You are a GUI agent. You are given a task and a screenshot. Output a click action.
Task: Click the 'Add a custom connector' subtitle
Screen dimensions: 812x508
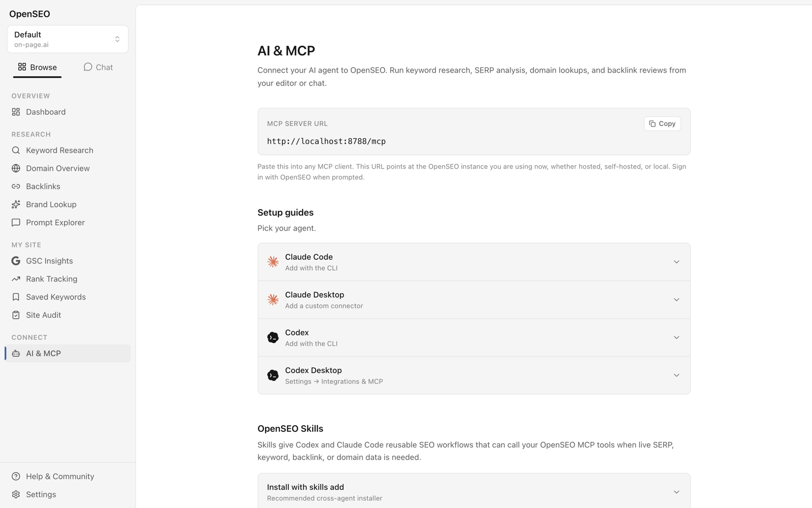[324, 306]
